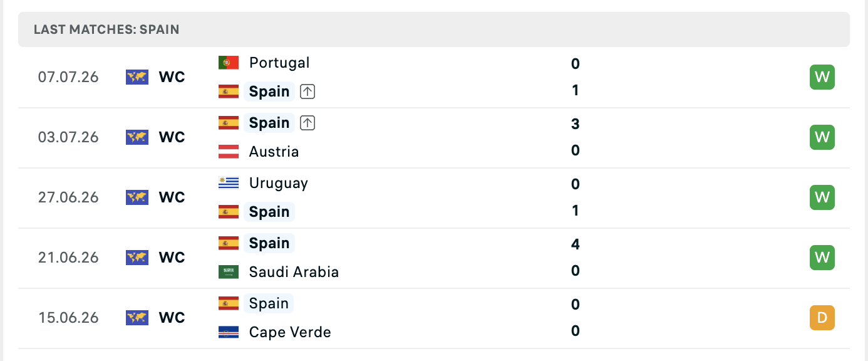This screenshot has width=868, height=361.
Task: Click the Cape Verde flag icon
Action: pyautogui.click(x=229, y=332)
